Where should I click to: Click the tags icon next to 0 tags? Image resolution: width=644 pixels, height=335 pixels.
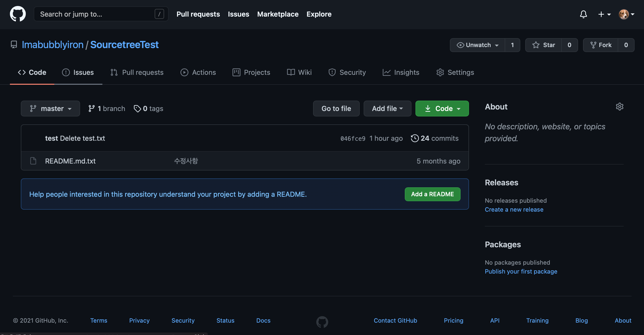tap(137, 109)
